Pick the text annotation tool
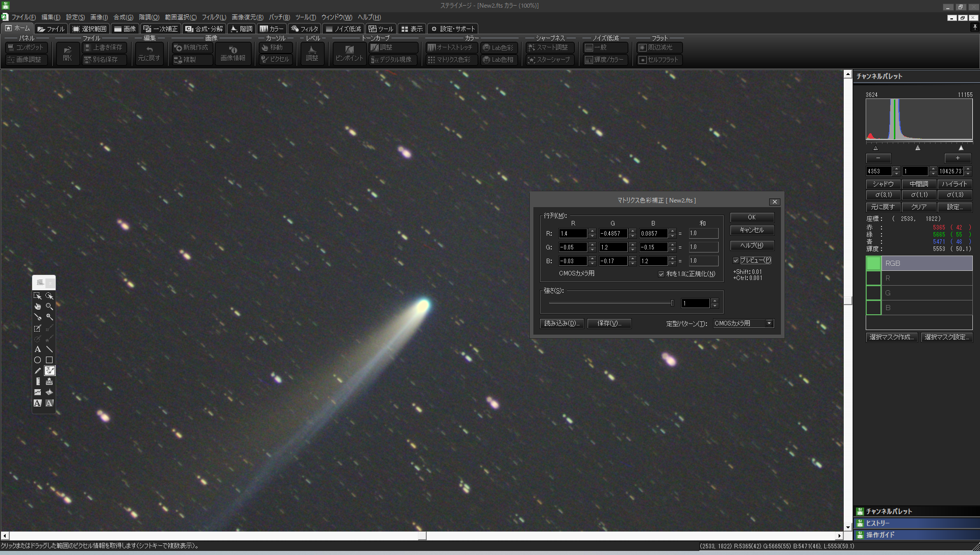Image resolution: width=980 pixels, height=555 pixels. point(37,349)
